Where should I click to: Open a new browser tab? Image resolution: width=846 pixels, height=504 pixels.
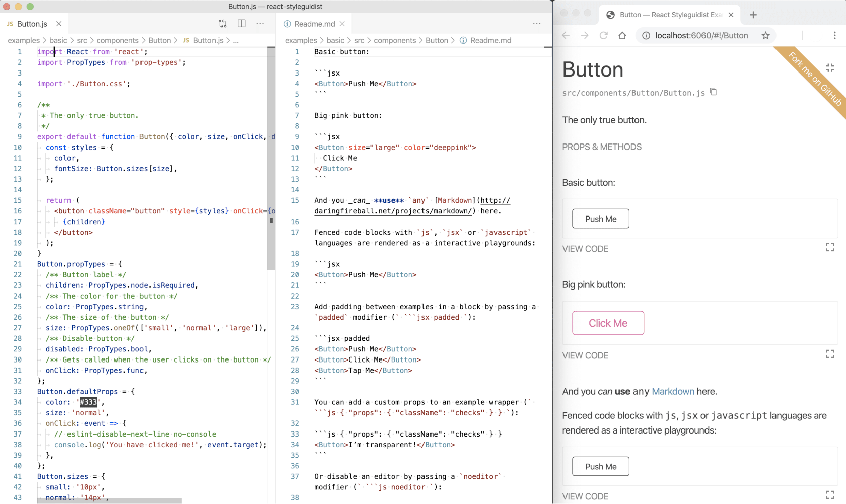753,15
